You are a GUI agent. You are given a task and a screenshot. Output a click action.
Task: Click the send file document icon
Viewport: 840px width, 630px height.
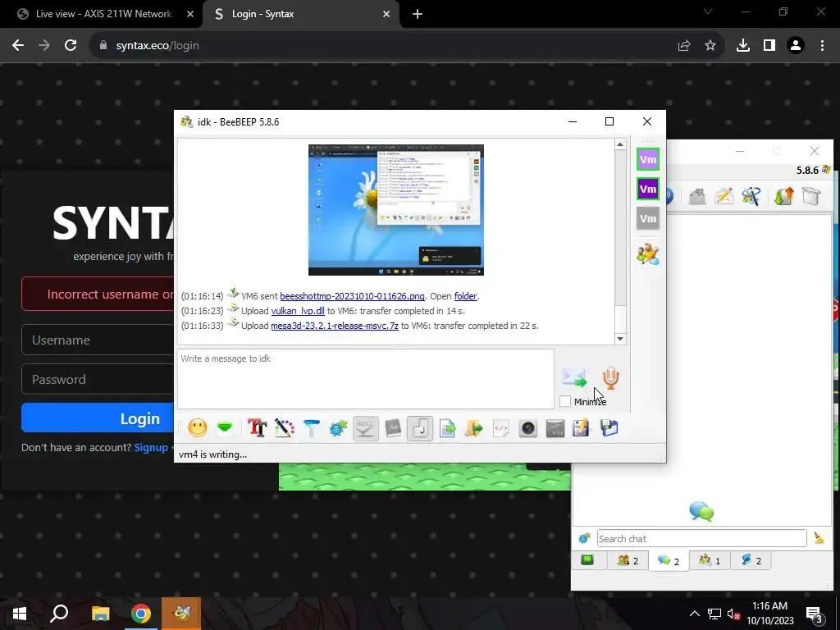(447, 428)
